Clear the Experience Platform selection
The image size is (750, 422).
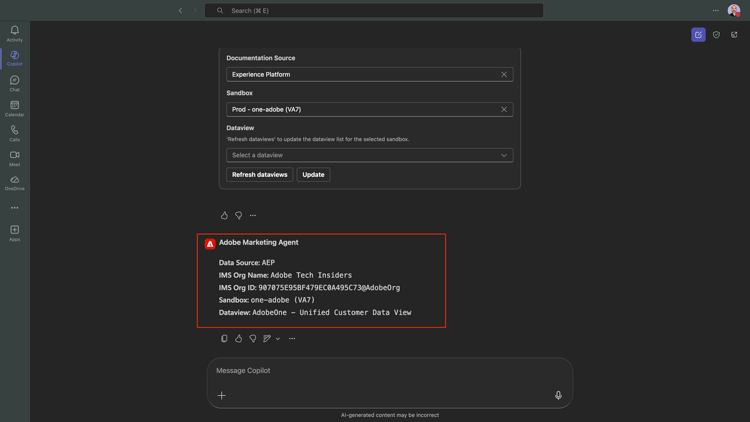[504, 74]
